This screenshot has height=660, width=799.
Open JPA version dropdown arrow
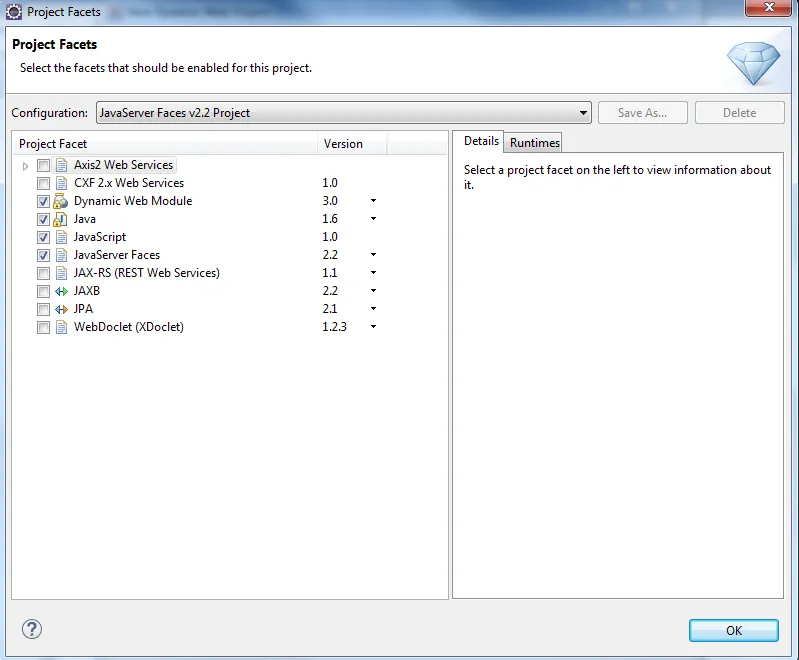tap(374, 308)
